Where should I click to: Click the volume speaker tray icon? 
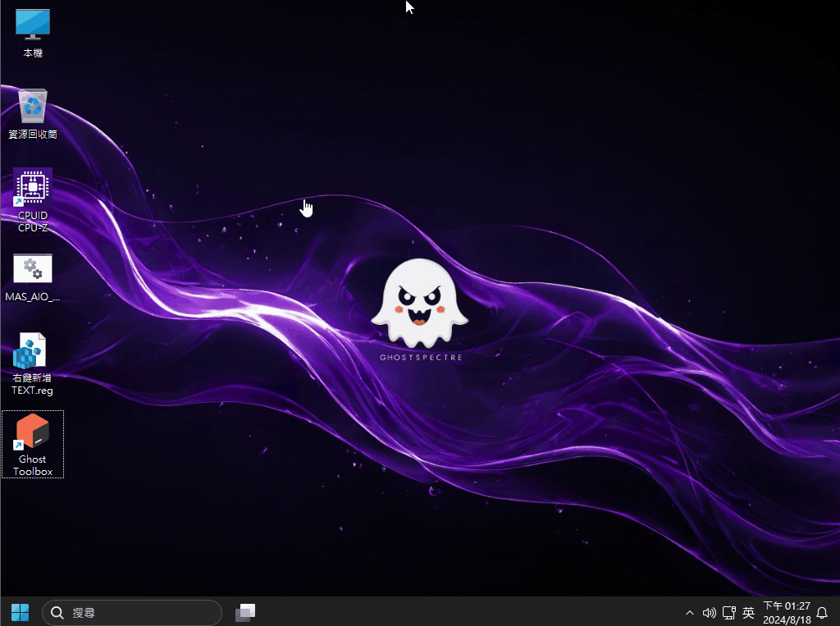(710, 612)
